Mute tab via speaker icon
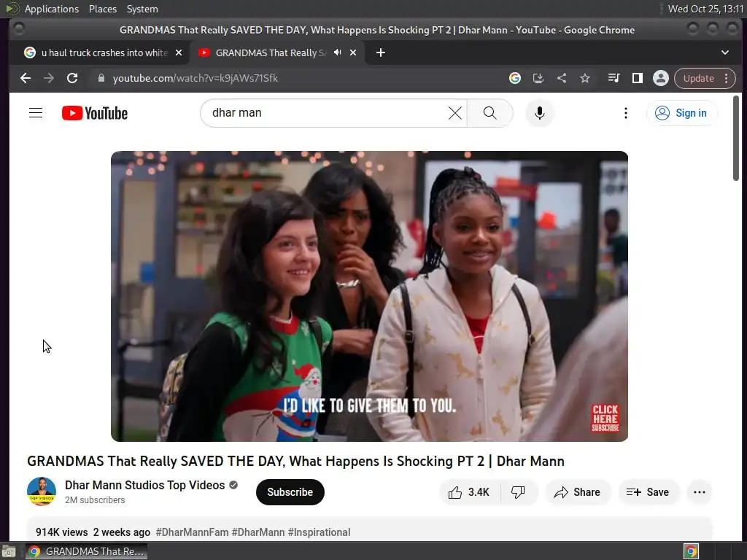Image resolution: width=747 pixels, height=560 pixels. click(x=337, y=52)
